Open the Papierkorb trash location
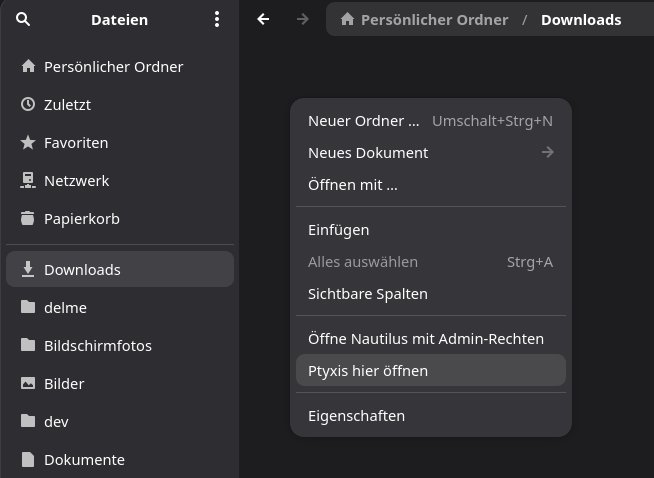This screenshot has width=654, height=478. point(81,219)
